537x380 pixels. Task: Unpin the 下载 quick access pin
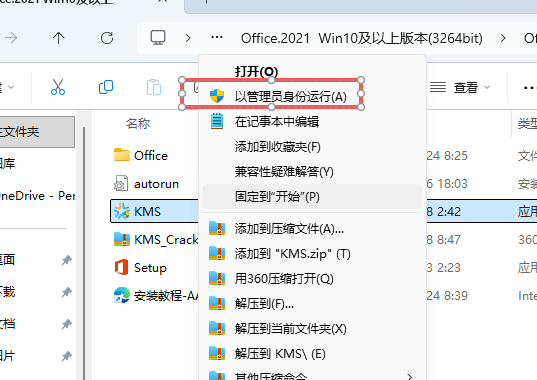(66, 292)
